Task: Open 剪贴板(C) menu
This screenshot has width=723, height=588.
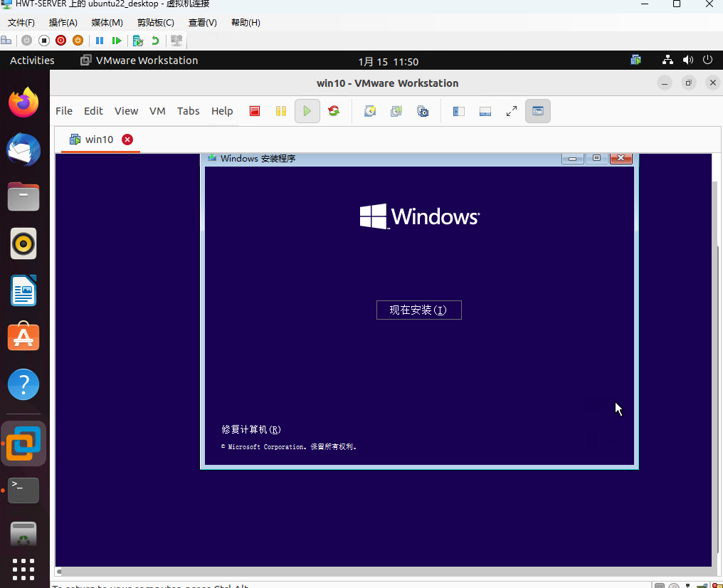Action: pyautogui.click(x=155, y=23)
